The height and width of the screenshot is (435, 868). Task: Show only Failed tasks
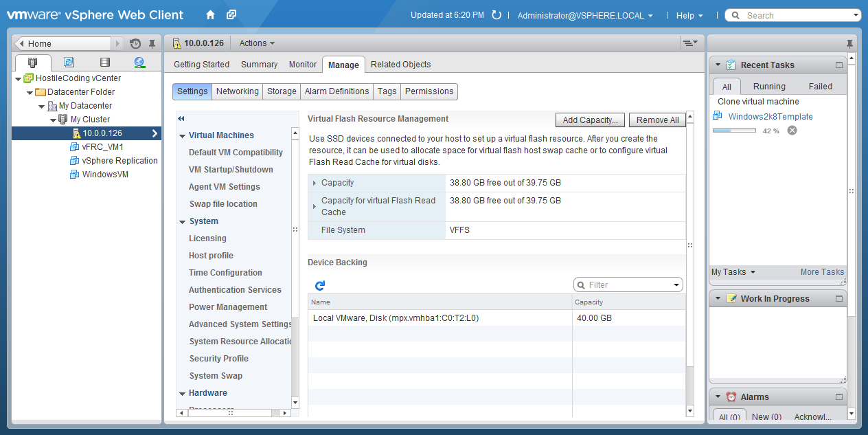click(821, 87)
